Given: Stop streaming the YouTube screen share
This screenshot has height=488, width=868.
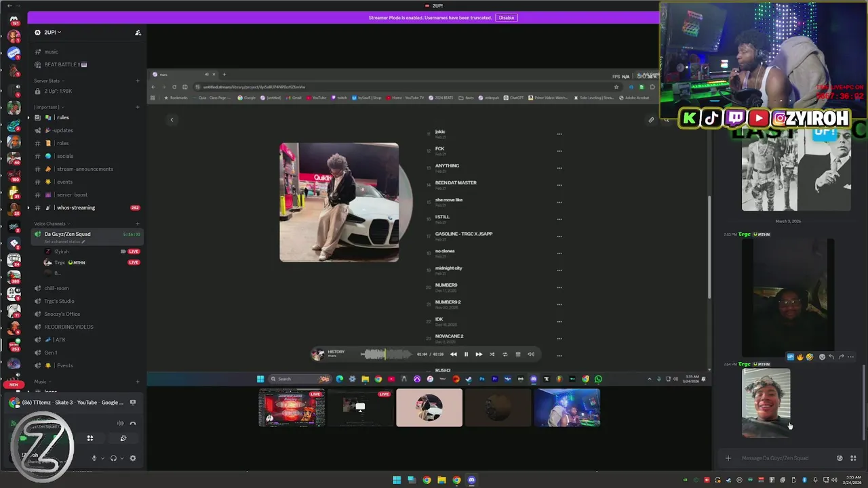Looking at the screenshot, I should click(133, 403).
